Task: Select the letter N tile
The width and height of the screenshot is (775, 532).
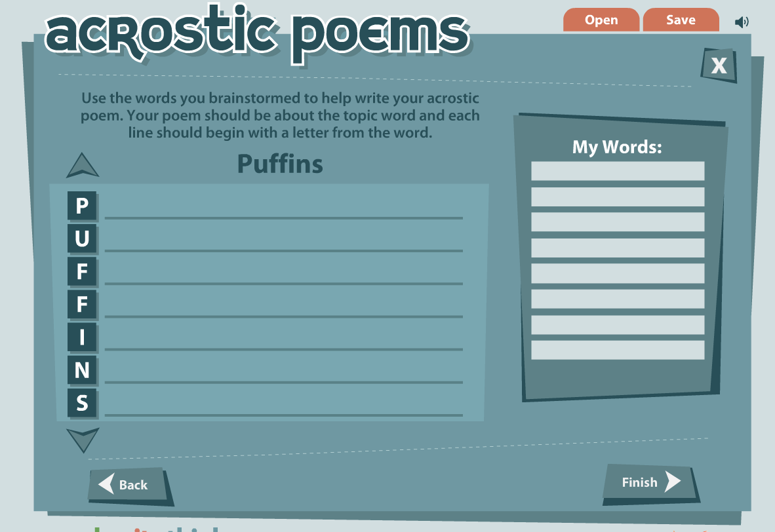Action: pos(83,370)
